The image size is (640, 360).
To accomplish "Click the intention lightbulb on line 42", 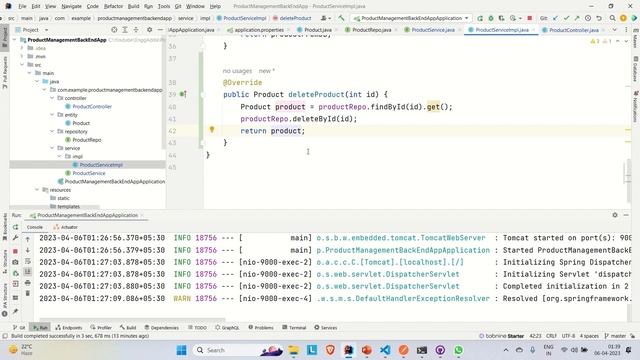I will pos(212,129).
